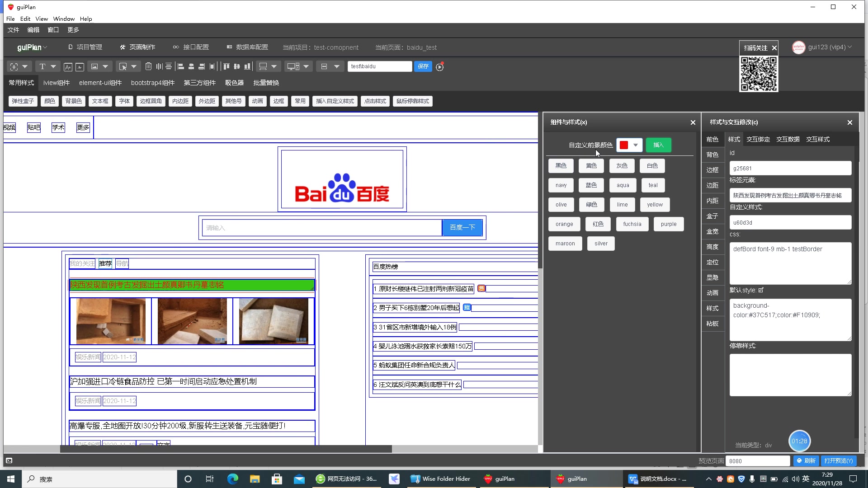The height and width of the screenshot is (488, 868).
Task: Click the decrease font size A- icon
Action: 80,67
